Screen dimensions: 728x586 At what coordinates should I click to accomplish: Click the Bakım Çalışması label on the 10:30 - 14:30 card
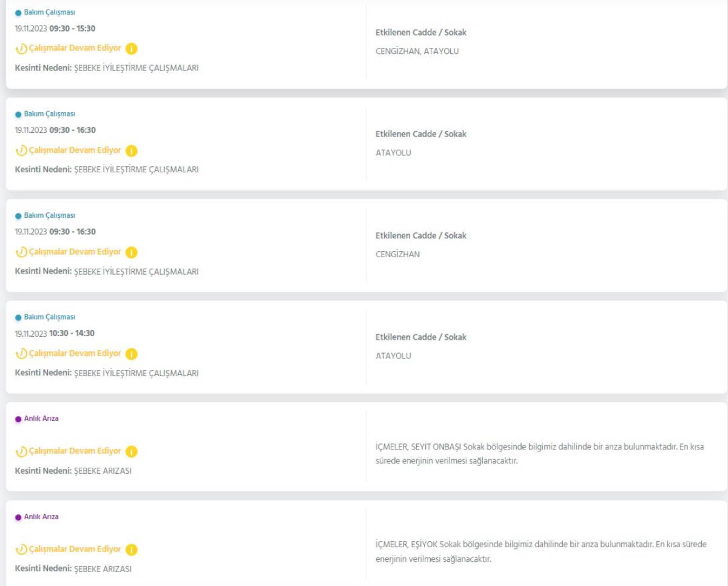(x=50, y=317)
